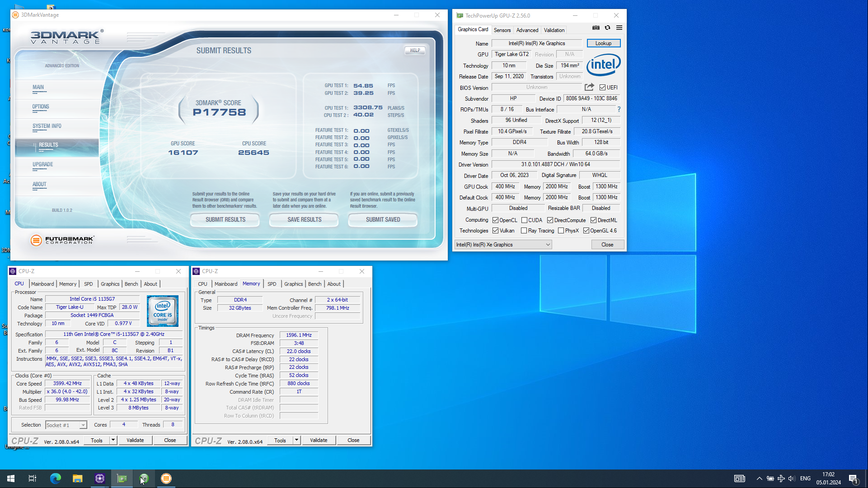Click Tools button in CPU-Z Memory window
The image size is (868, 488).
(280, 440)
